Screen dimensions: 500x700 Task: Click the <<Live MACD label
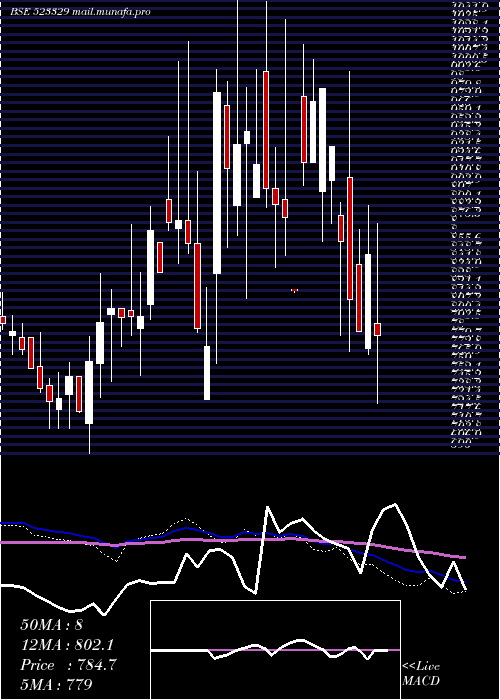[x=421, y=673]
